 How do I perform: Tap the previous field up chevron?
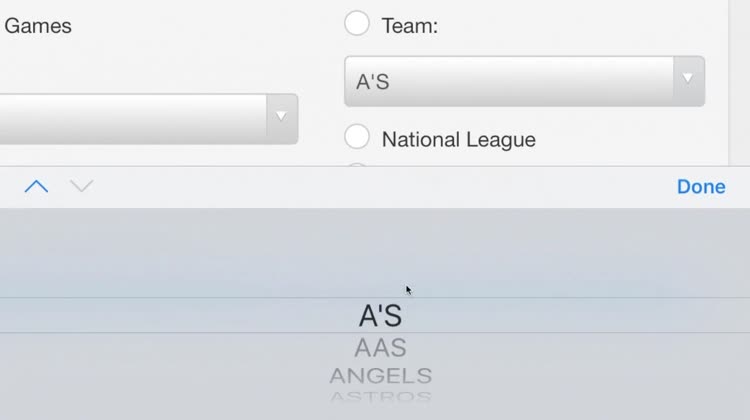36,186
